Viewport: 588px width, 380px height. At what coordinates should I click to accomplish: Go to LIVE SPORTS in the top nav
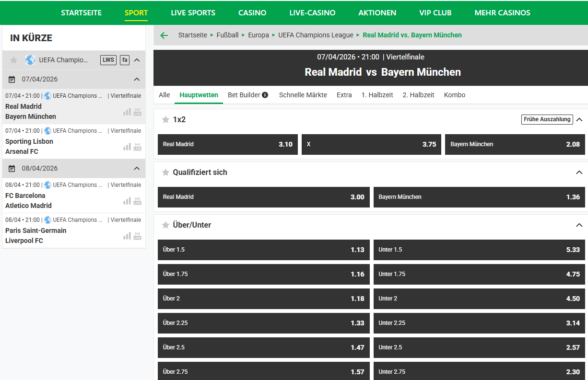pyautogui.click(x=193, y=13)
